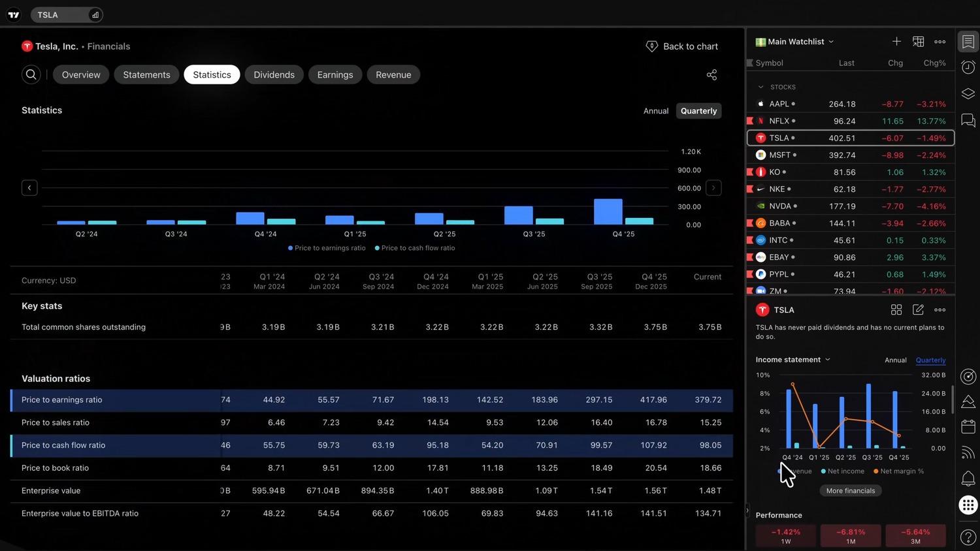Show earlier periods with the chart's previous arrow

pos(29,188)
